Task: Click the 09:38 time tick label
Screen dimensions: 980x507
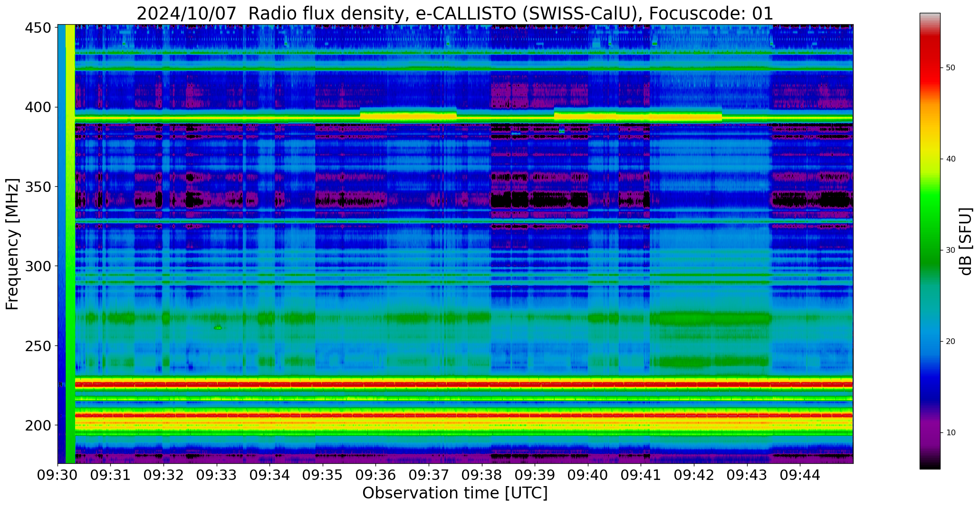Action: click(482, 475)
